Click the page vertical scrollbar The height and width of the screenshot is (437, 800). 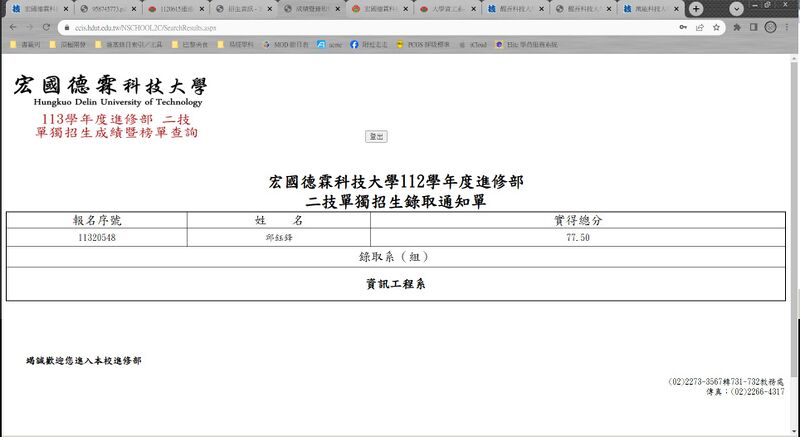click(x=794, y=200)
